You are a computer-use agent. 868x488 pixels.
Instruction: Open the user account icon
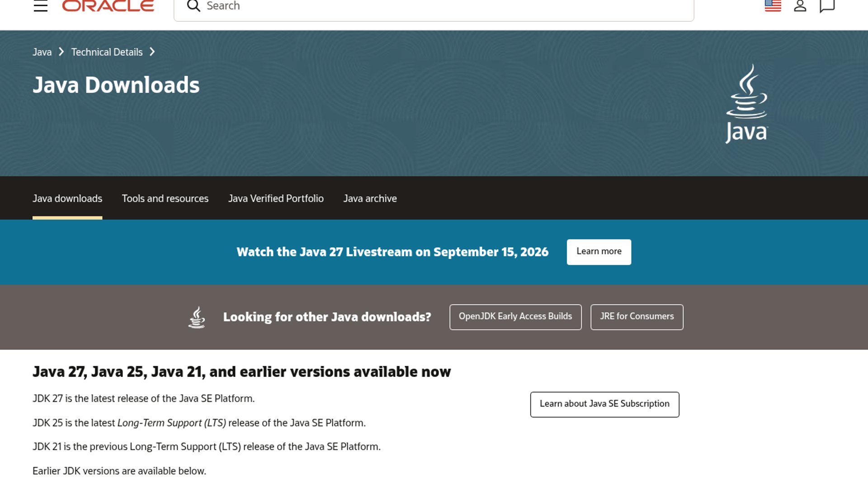click(800, 6)
